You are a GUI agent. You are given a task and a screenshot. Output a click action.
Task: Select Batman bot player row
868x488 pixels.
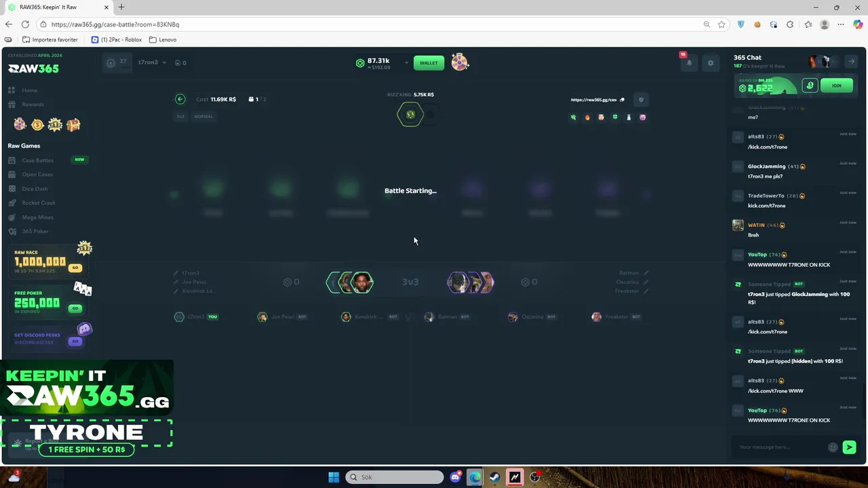pos(448,317)
